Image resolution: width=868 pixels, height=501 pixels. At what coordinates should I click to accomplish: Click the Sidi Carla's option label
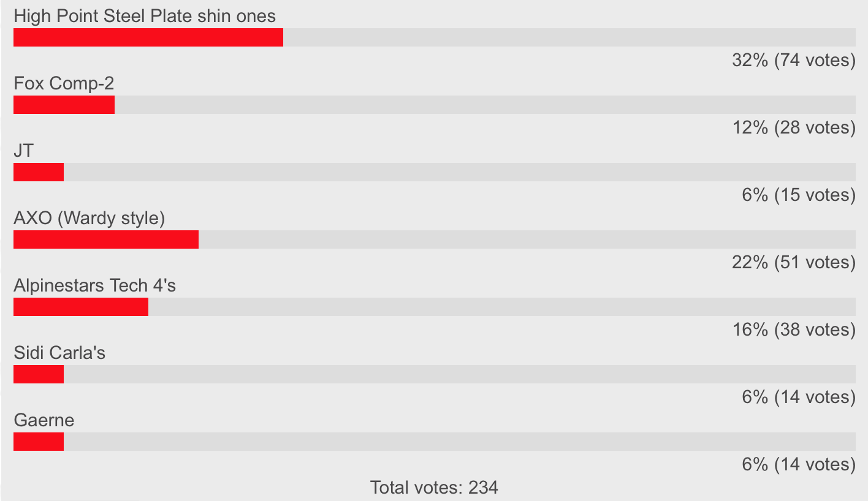pos(59,353)
